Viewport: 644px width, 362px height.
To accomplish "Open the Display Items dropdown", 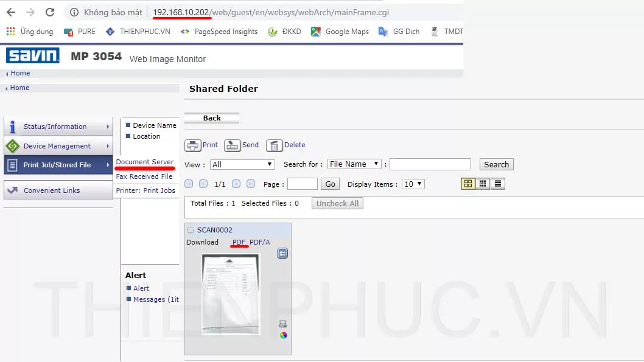I will tap(413, 184).
